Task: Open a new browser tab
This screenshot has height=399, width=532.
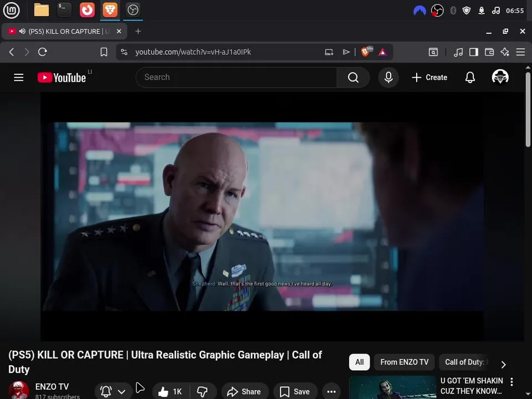Action: [x=138, y=31]
